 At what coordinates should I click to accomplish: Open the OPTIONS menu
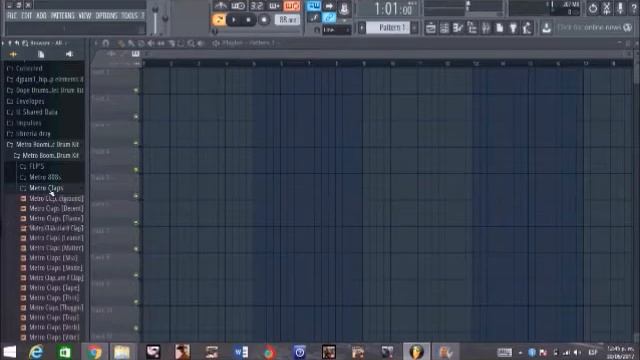106,16
